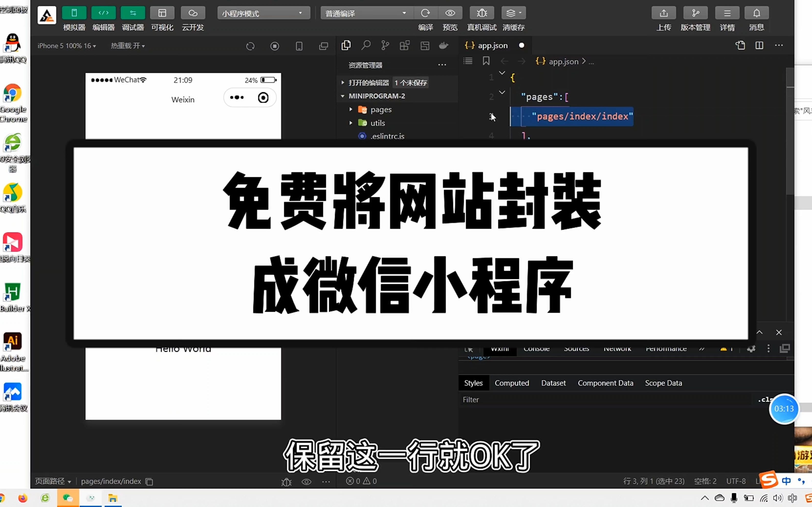Select the docker whale icon in sidebar
The height and width of the screenshot is (507, 812).
[444, 45]
